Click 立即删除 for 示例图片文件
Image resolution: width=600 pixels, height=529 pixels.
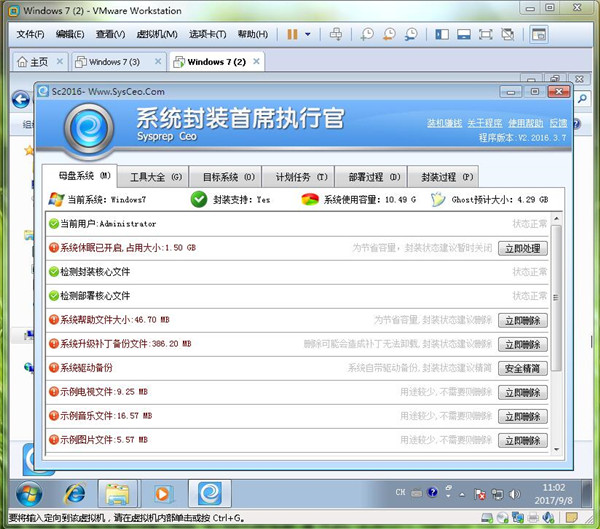pos(523,441)
